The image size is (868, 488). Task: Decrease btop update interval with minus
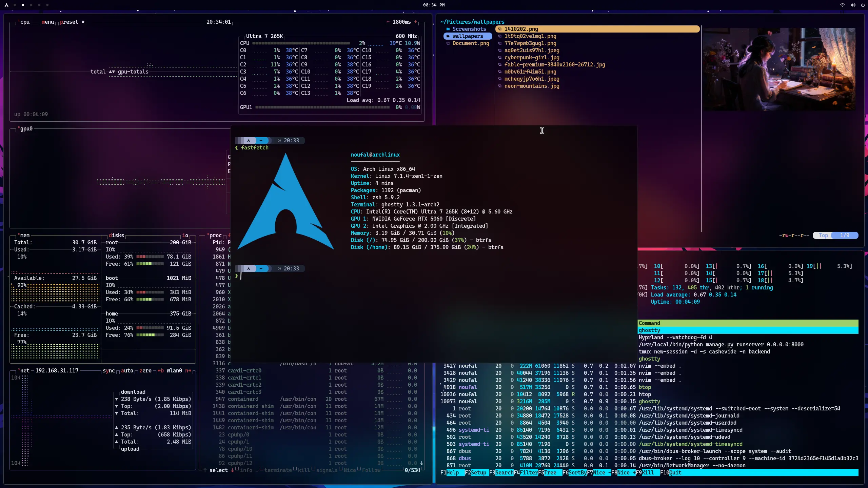click(x=388, y=22)
